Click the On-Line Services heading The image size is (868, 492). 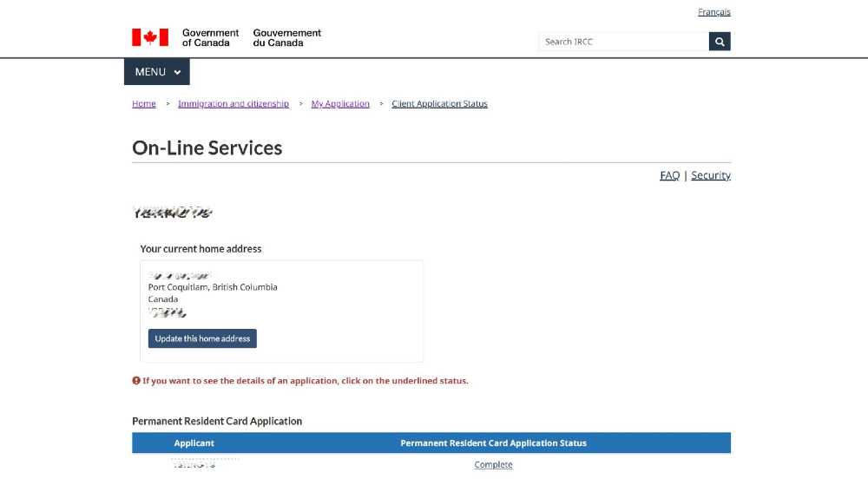(207, 148)
